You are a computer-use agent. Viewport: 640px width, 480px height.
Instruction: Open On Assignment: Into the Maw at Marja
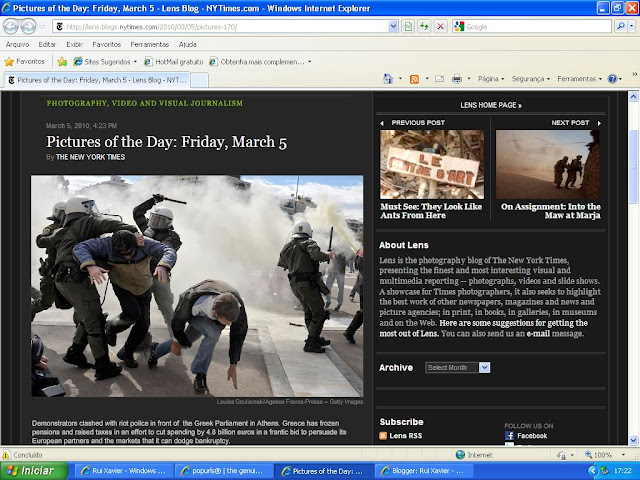pos(551,211)
